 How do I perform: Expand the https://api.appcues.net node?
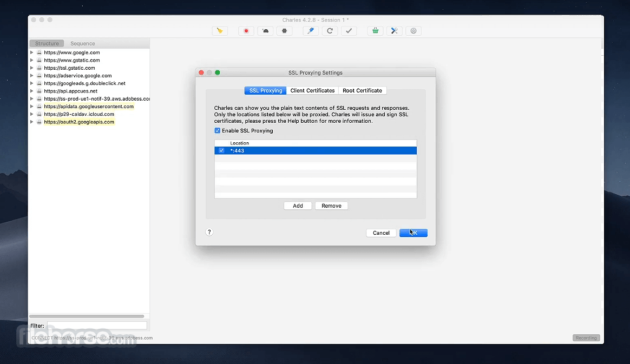click(x=32, y=91)
